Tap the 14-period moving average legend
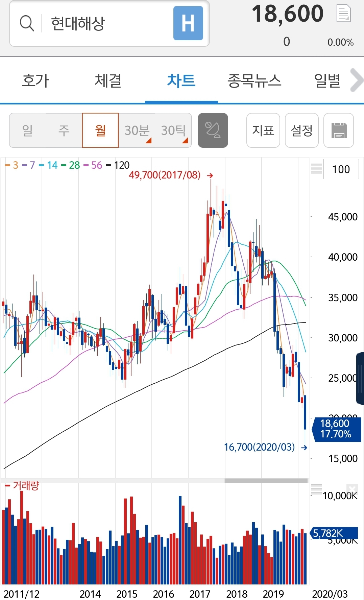The image size is (364, 600). [49, 165]
